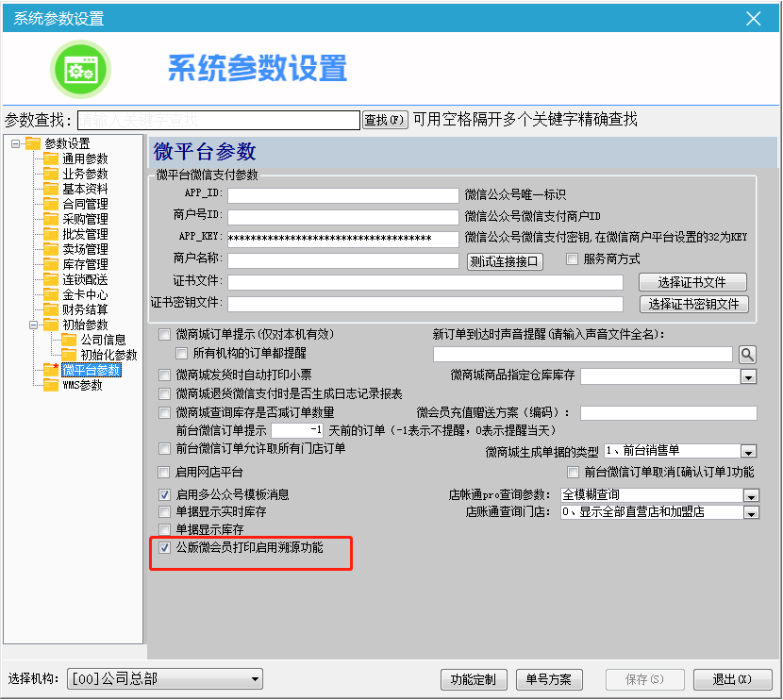Uncheck 公版微会员打印启用溯源功能
This screenshot has width=783, height=700.
pyautogui.click(x=164, y=548)
